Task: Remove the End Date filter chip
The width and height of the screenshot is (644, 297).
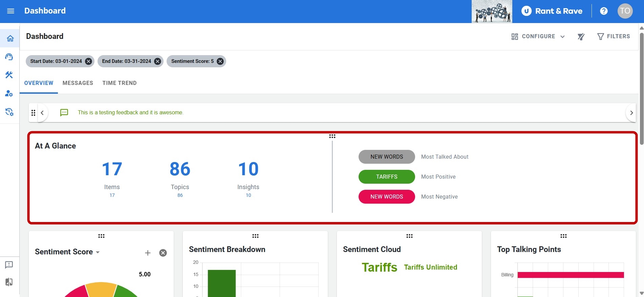Action: (x=157, y=61)
